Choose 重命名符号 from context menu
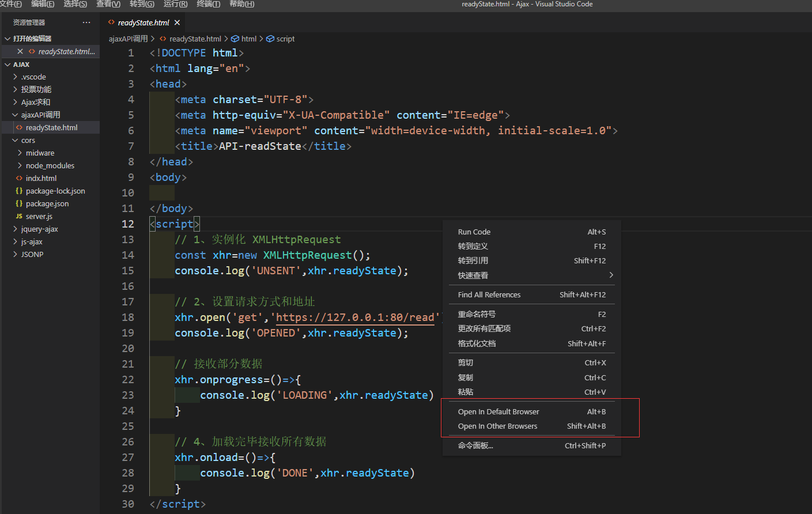 (x=532, y=314)
